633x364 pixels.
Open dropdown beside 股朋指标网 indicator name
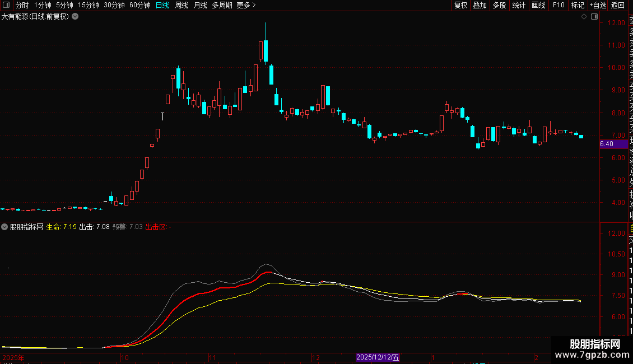[x=4, y=227]
